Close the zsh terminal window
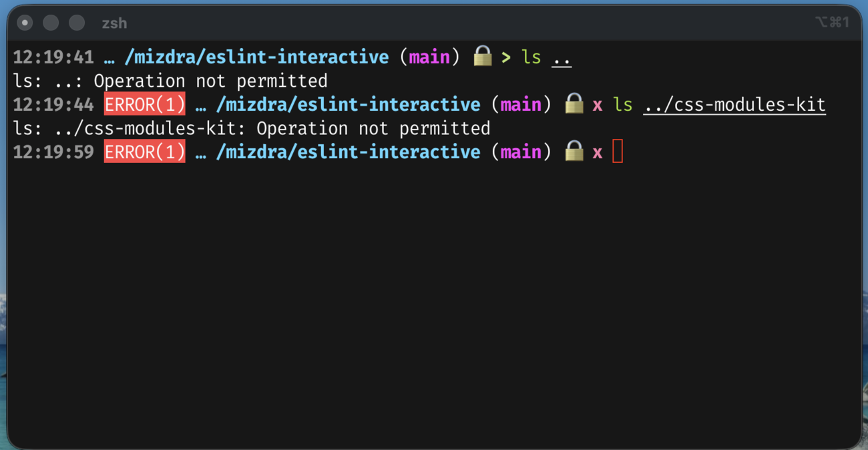The height and width of the screenshot is (450, 868). coord(25,23)
